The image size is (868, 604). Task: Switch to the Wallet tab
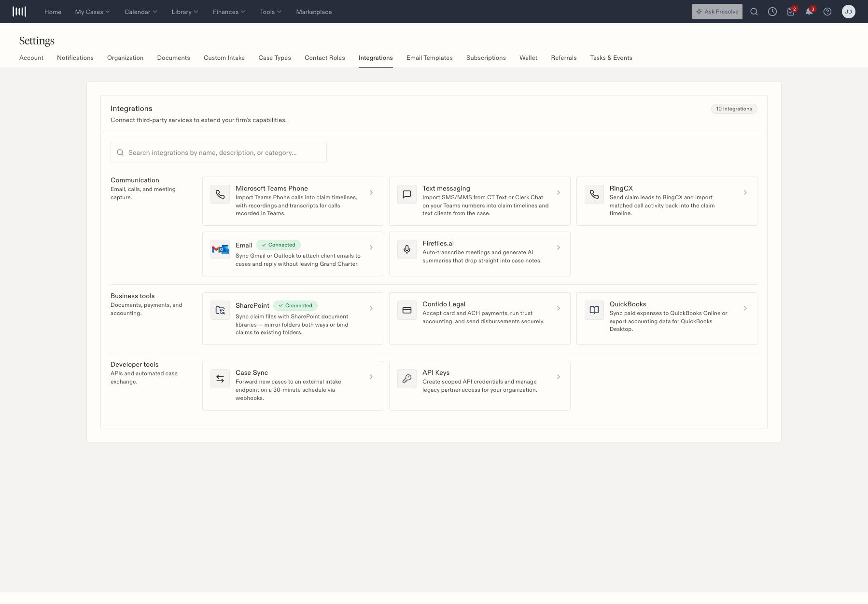pyautogui.click(x=529, y=58)
